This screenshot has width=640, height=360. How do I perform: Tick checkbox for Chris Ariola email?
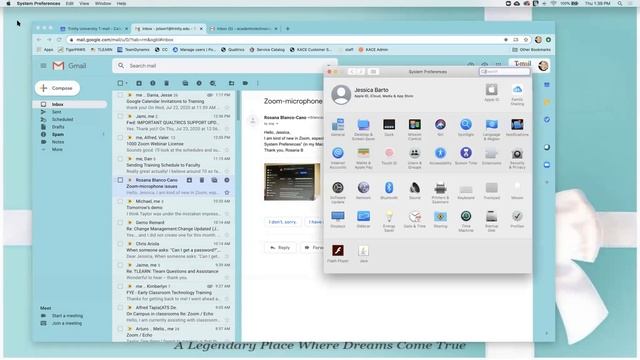[x=120, y=244]
